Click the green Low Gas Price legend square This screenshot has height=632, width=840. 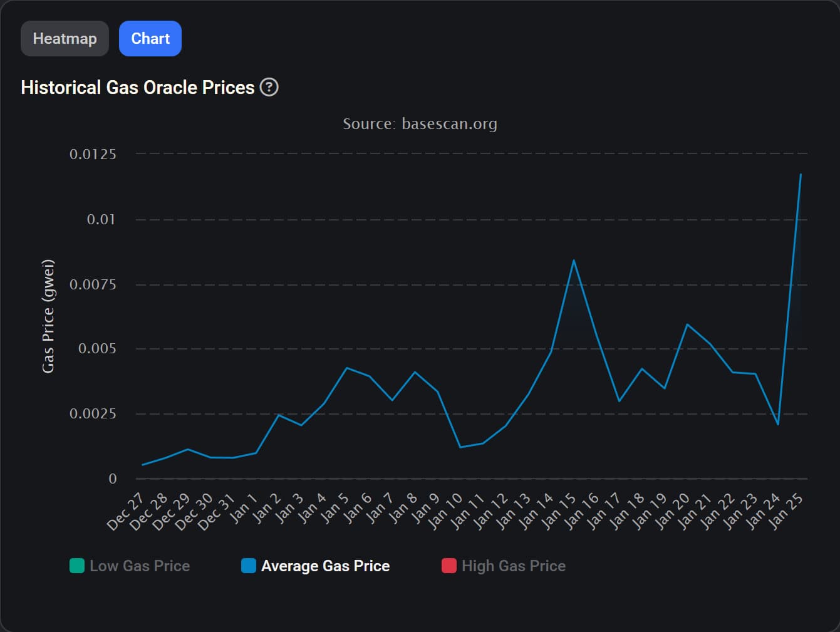tap(77, 566)
